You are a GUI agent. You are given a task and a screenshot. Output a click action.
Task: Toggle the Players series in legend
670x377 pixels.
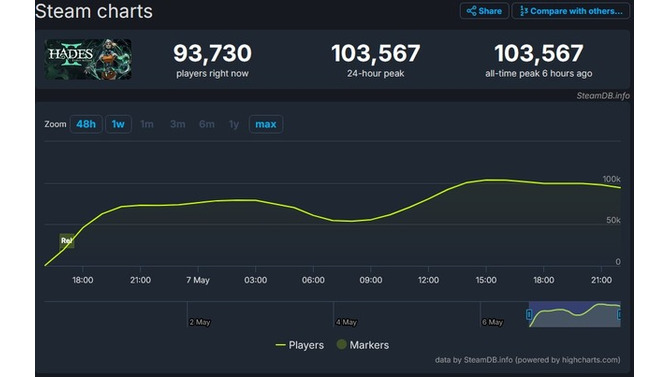coord(300,345)
